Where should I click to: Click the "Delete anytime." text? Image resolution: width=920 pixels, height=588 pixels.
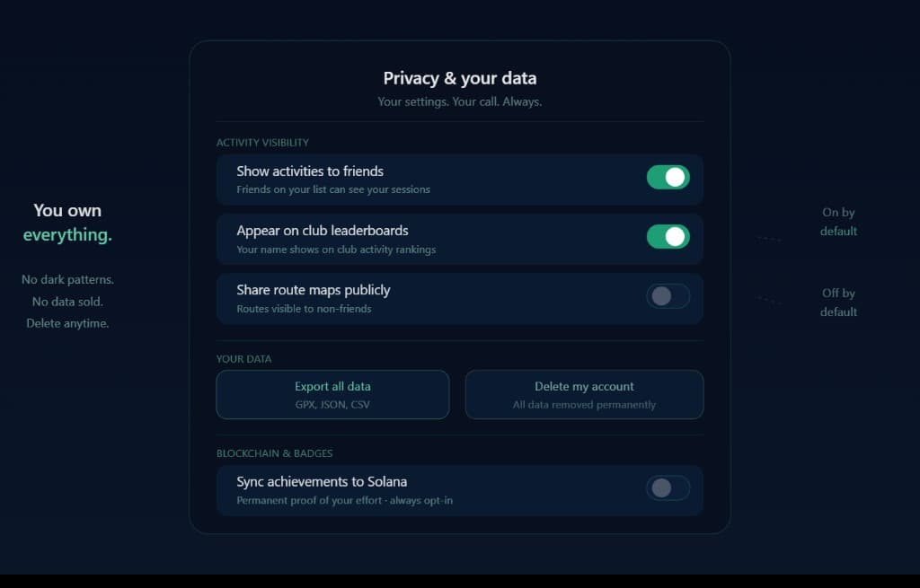(x=66, y=323)
